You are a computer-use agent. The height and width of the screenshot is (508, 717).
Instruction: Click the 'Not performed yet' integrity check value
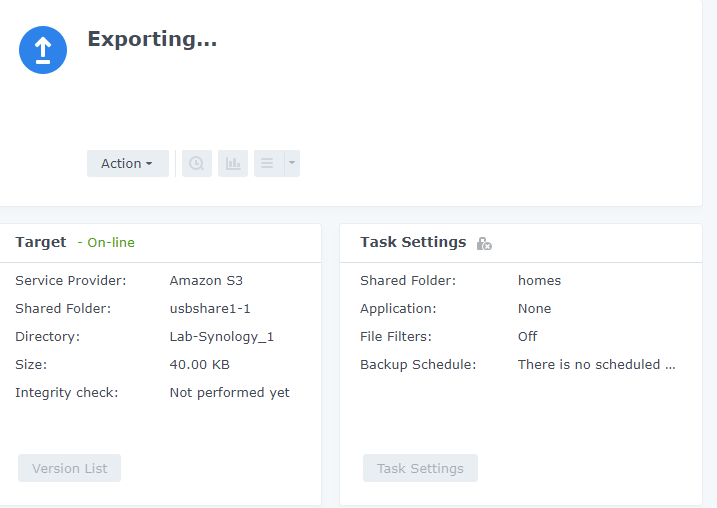[x=230, y=393]
